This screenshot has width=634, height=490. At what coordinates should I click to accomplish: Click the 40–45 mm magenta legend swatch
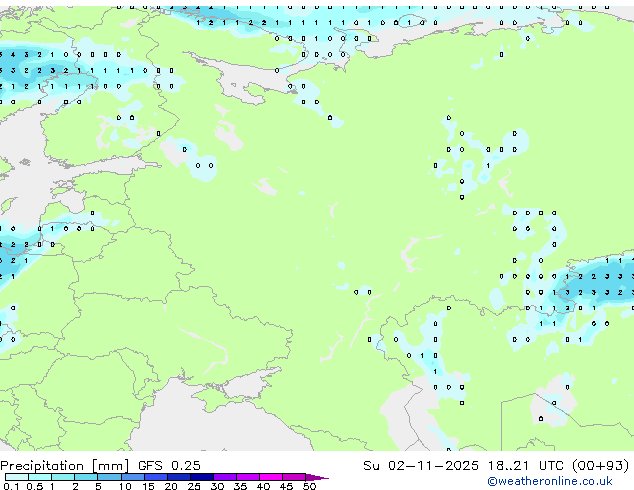271,477
